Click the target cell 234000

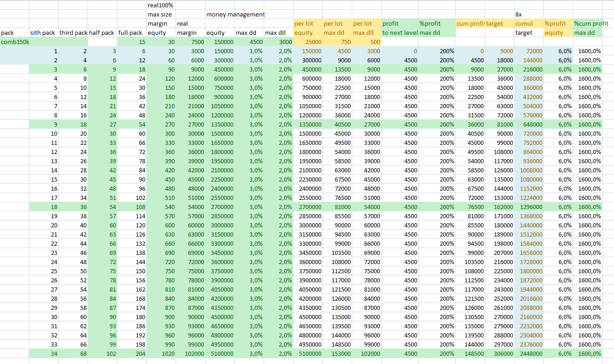499,280
